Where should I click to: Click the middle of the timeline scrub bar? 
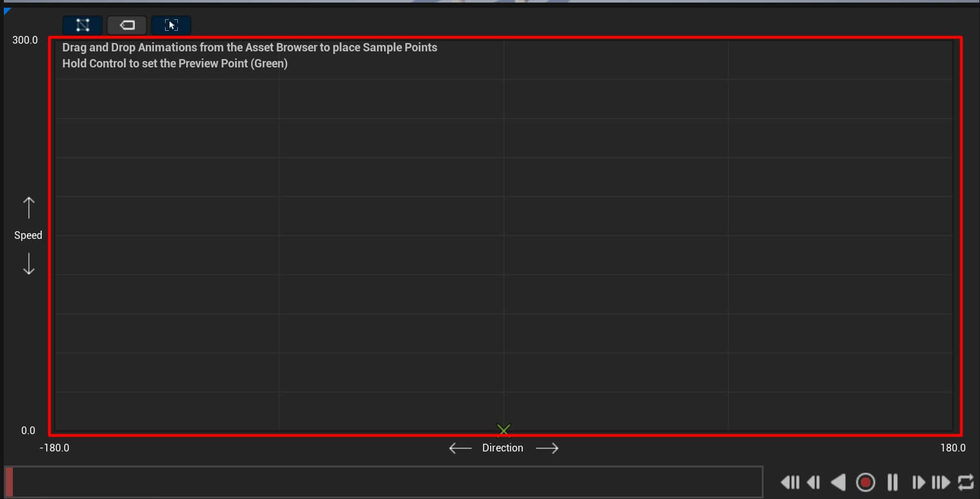pyautogui.click(x=383, y=482)
